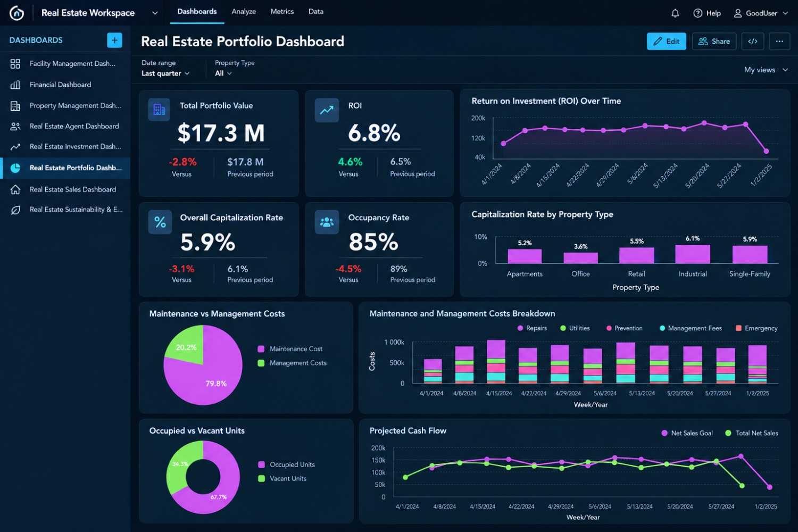Expand the GoodUser account chevron
Screen dimensions: 798x532
(x=785, y=13)
